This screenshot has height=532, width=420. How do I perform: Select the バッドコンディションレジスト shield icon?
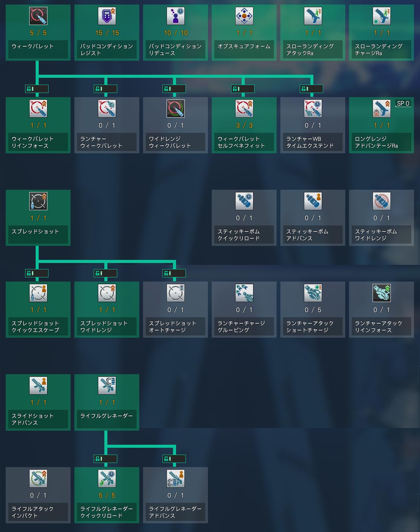[107, 16]
